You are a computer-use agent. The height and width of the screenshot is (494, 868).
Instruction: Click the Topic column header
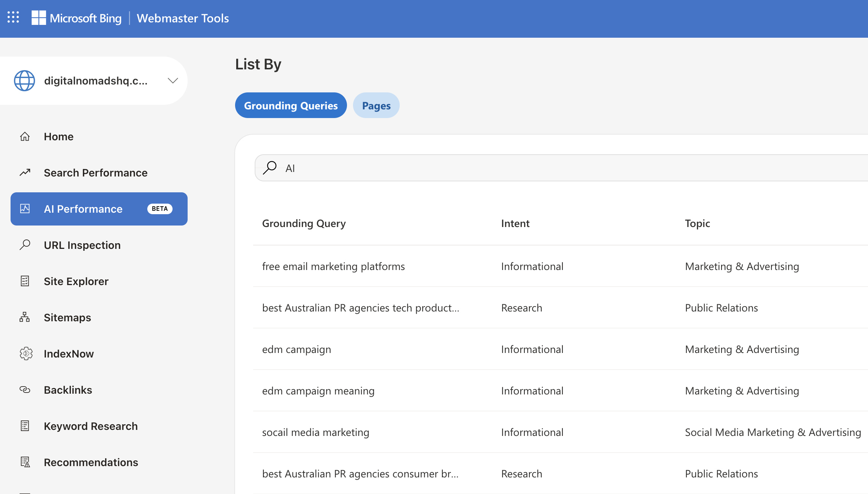(697, 224)
